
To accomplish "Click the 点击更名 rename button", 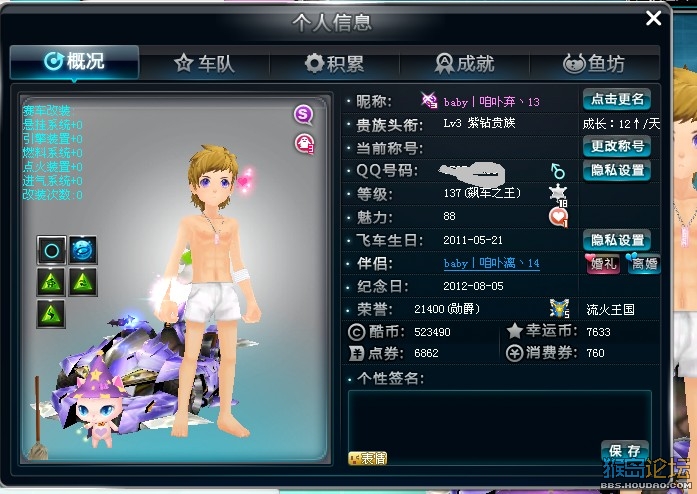I will coord(617,100).
